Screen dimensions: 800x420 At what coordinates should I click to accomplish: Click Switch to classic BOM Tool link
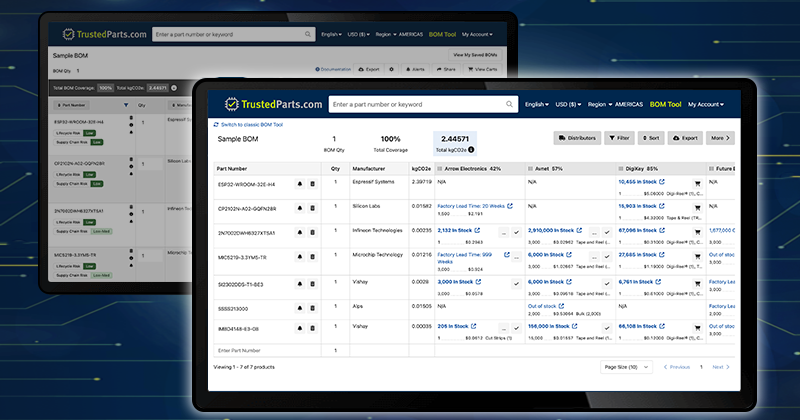coord(248,125)
